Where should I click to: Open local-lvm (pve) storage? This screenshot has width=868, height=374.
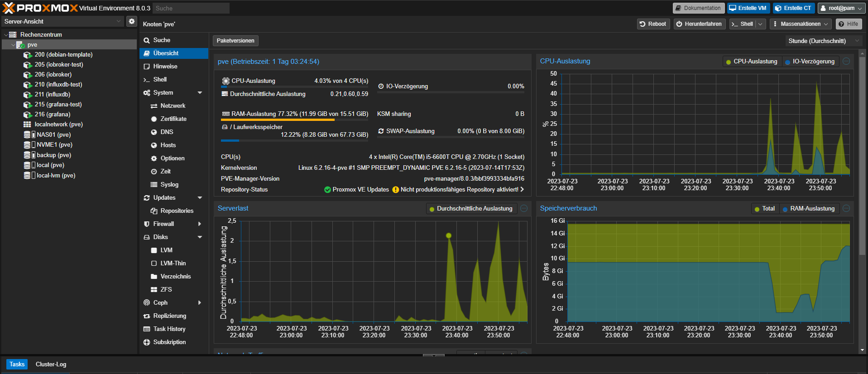56,175
